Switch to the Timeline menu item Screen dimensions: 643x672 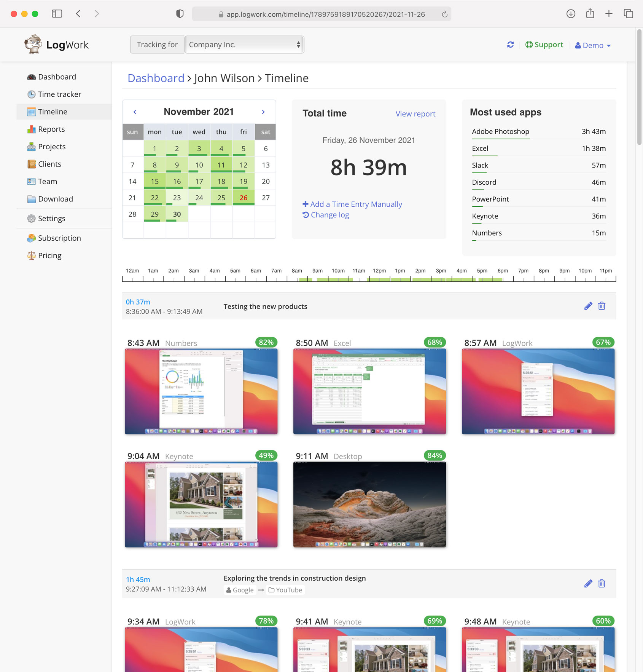[x=53, y=112]
